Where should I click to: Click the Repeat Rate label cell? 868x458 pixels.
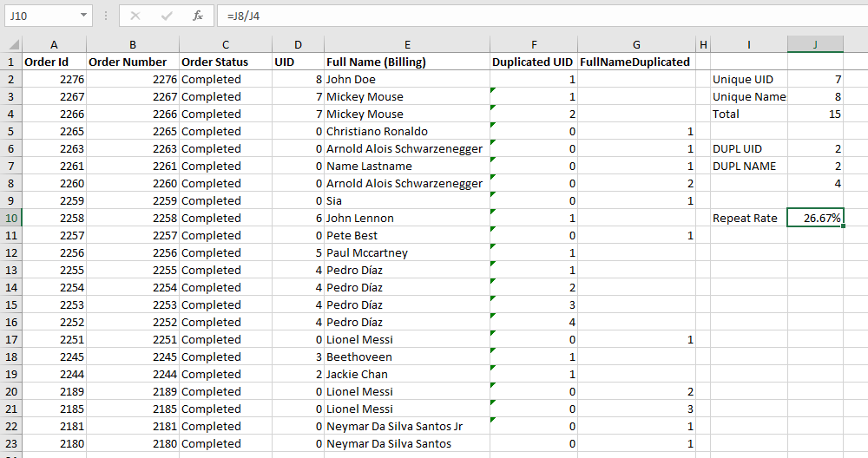[749, 218]
